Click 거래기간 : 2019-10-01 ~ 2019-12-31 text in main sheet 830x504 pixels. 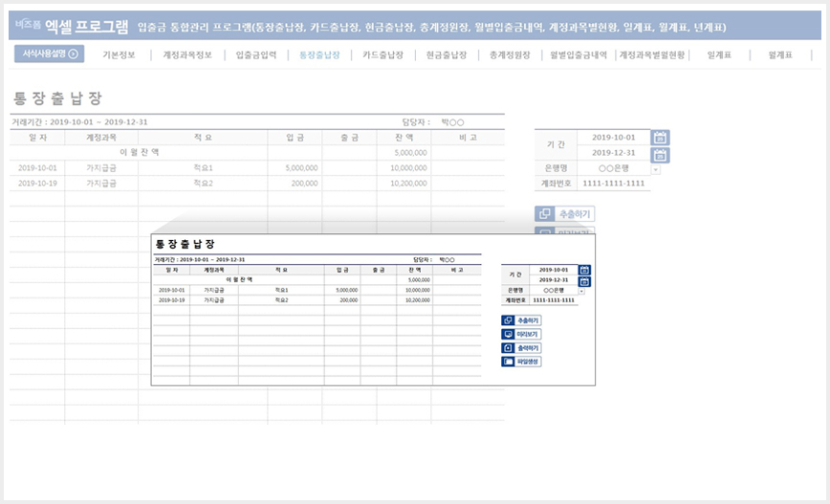[79, 121]
